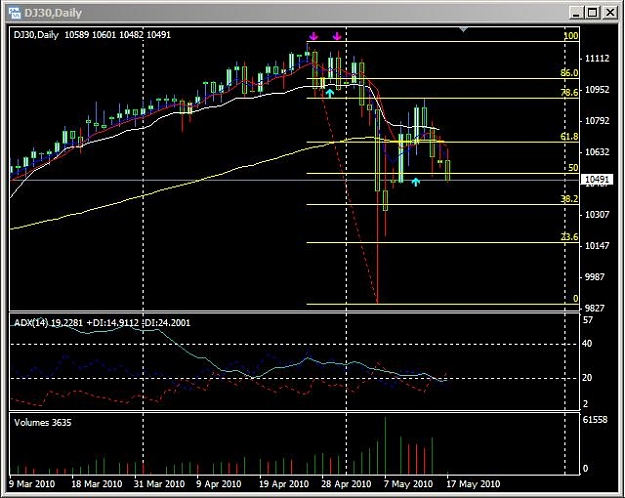Screen dimensions: 625x498
Task: Select the Fibonacci 86.0 level label
Action: click(x=569, y=73)
